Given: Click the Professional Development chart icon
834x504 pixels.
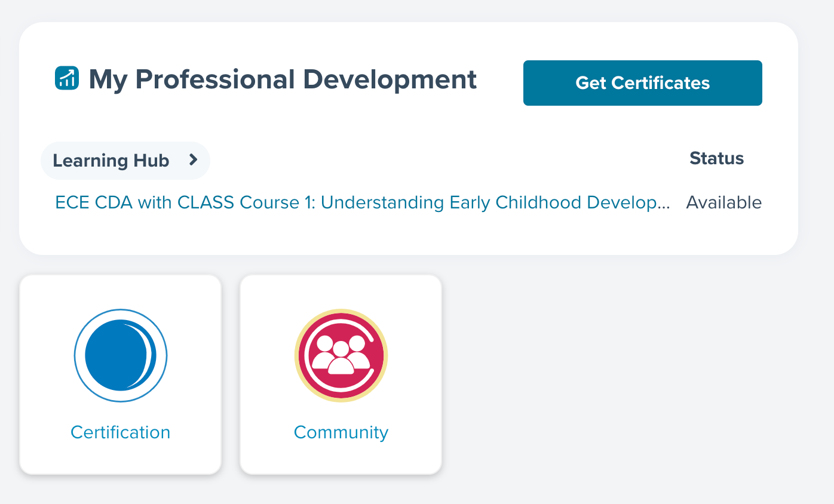Looking at the screenshot, I should tap(67, 79).
